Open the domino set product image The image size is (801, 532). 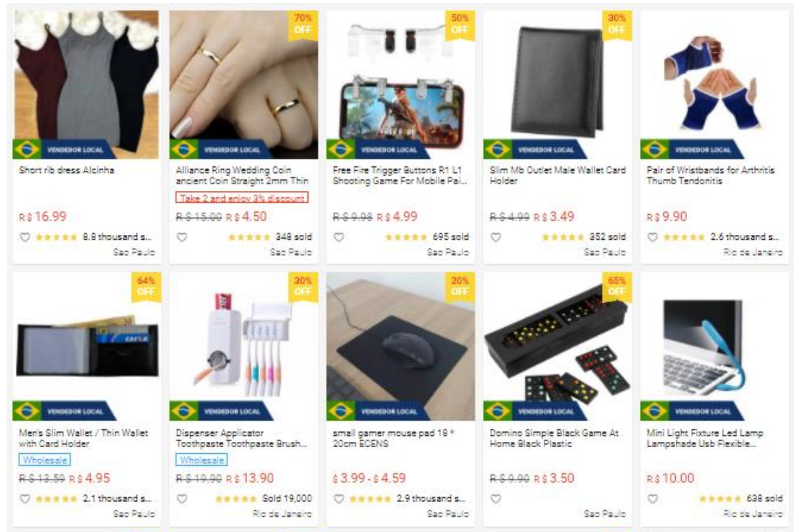pyautogui.click(x=557, y=346)
